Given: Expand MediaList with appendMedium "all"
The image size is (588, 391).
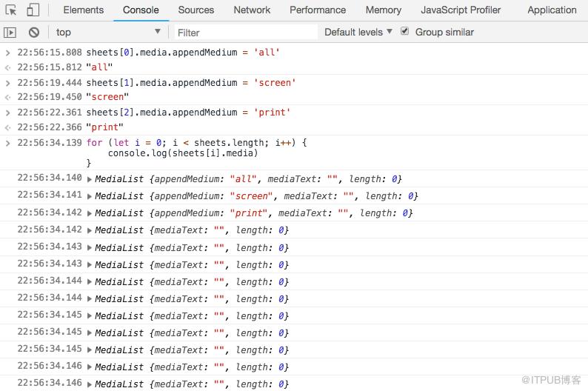Looking at the screenshot, I should pos(90,179).
